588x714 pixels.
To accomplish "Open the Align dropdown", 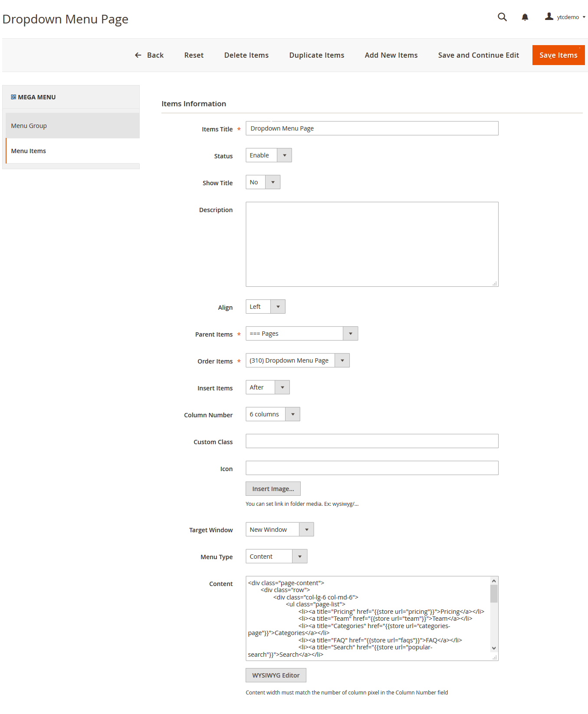I will click(x=266, y=307).
